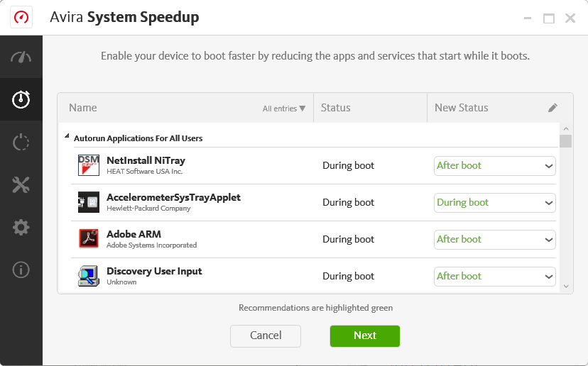Click the Status column header
Image resolution: width=588 pixels, height=366 pixels.
tap(336, 108)
